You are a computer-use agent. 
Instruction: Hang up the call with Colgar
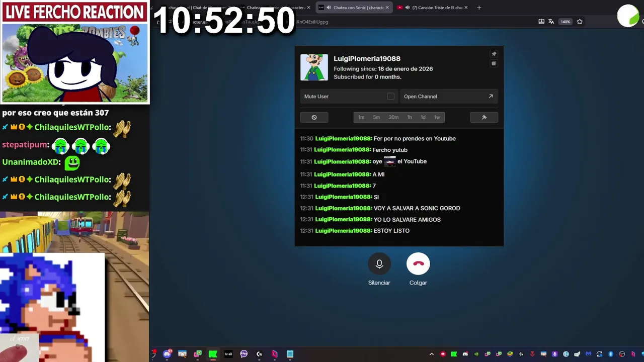pyautogui.click(x=418, y=263)
